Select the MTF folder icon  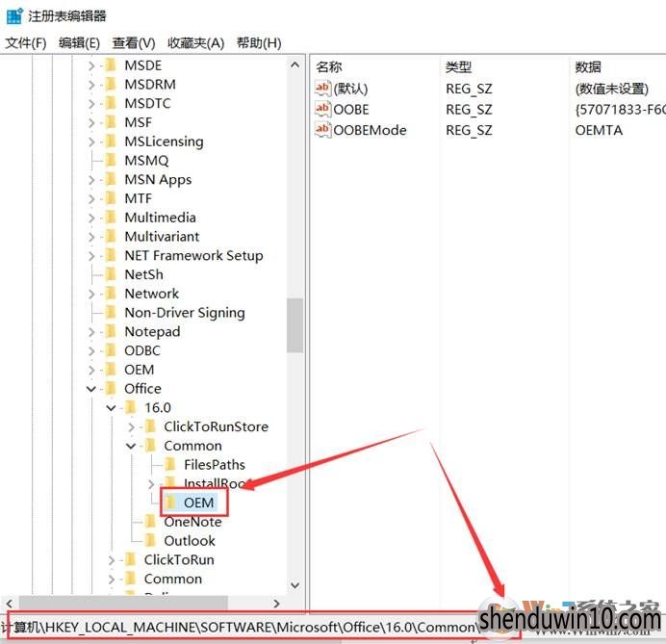click(x=111, y=198)
